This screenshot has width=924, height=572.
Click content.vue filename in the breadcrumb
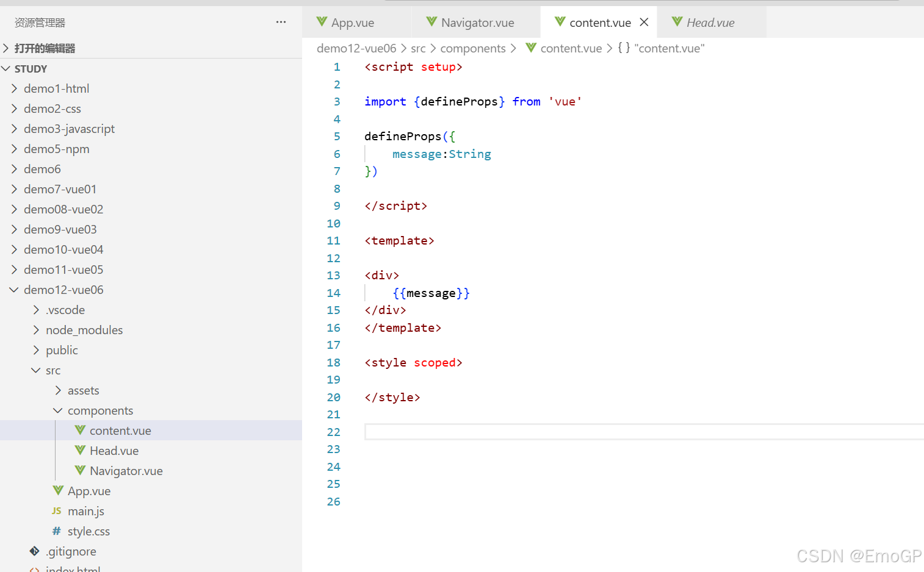tap(571, 48)
